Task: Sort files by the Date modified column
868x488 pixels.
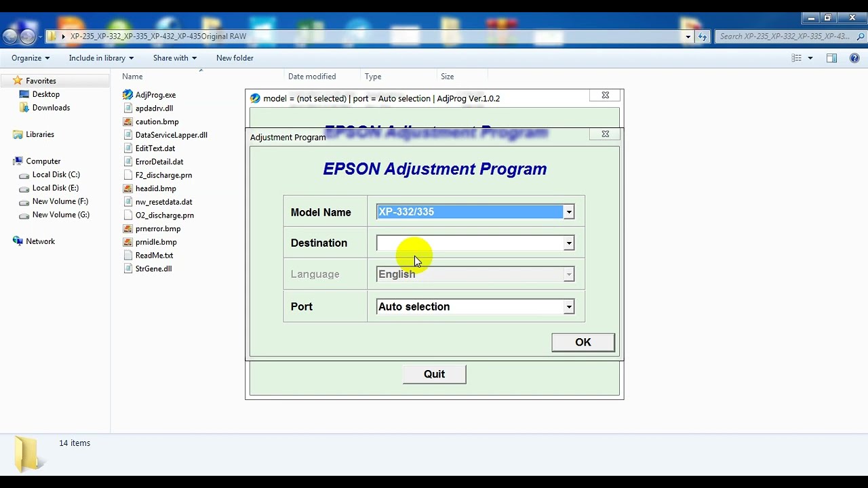Action: [312, 77]
